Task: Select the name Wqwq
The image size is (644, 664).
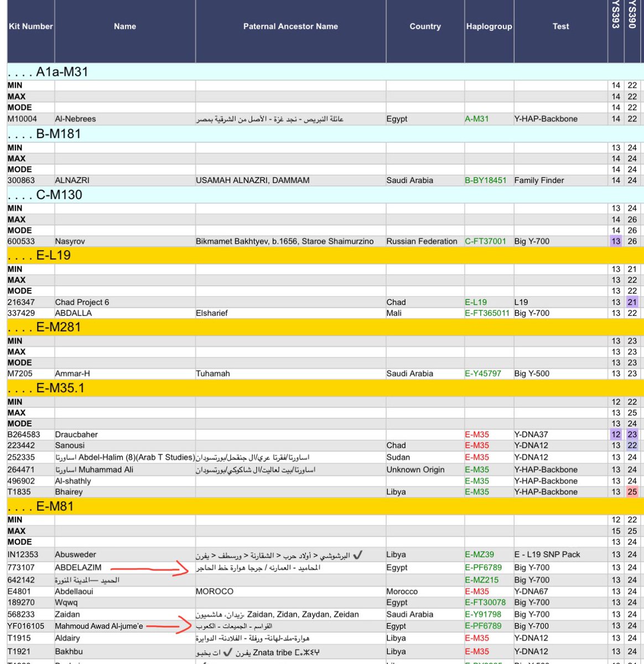Action: point(66,603)
